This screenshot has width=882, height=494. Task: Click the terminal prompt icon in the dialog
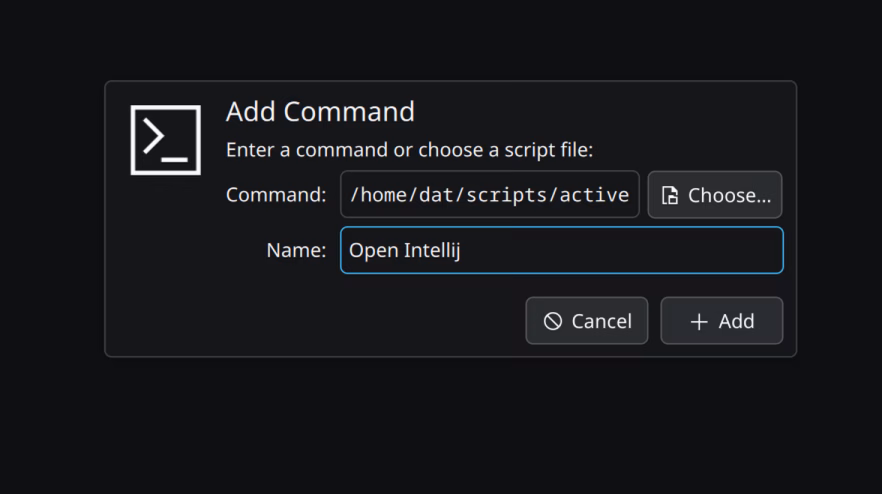click(165, 139)
